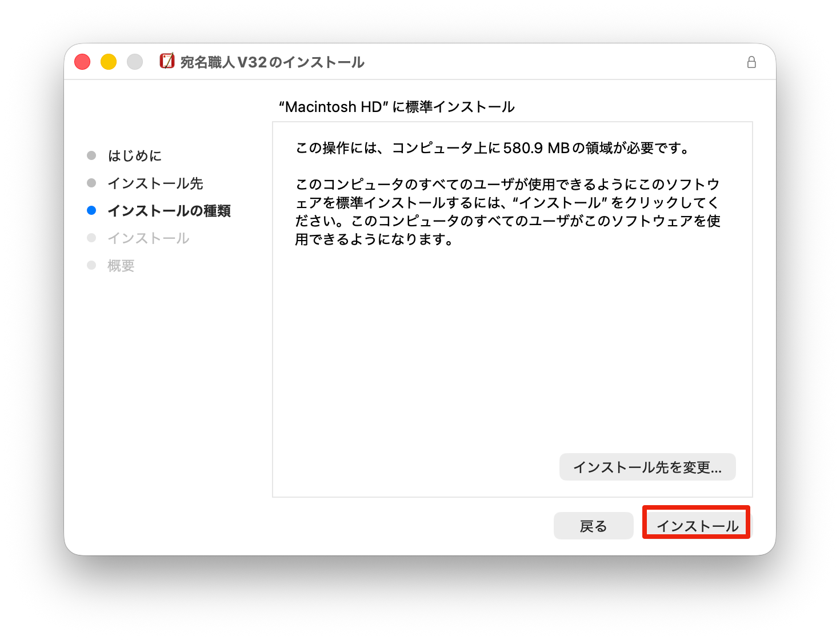Click the dimmed bullet beside the インストール step
Viewport: 840px width, 640px height.
pyautogui.click(x=91, y=238)
